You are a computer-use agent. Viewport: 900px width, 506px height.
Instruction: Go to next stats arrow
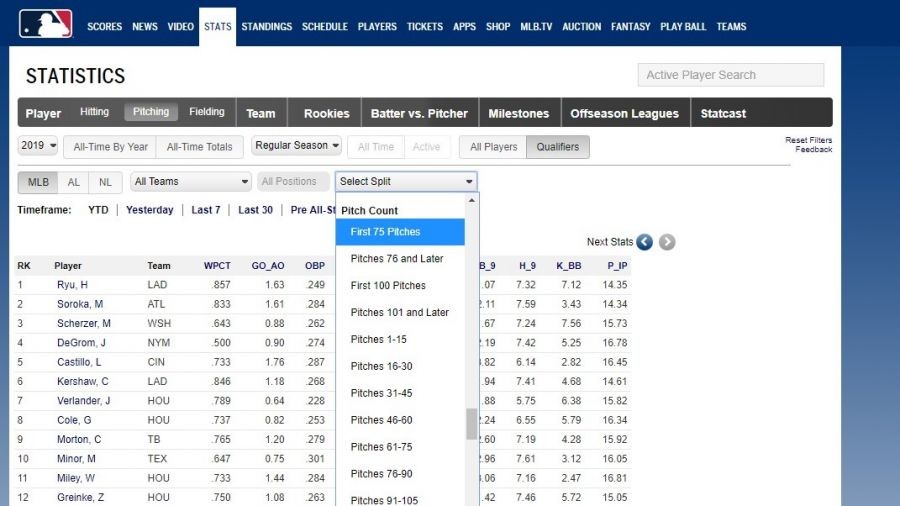[x=667, y=242]
